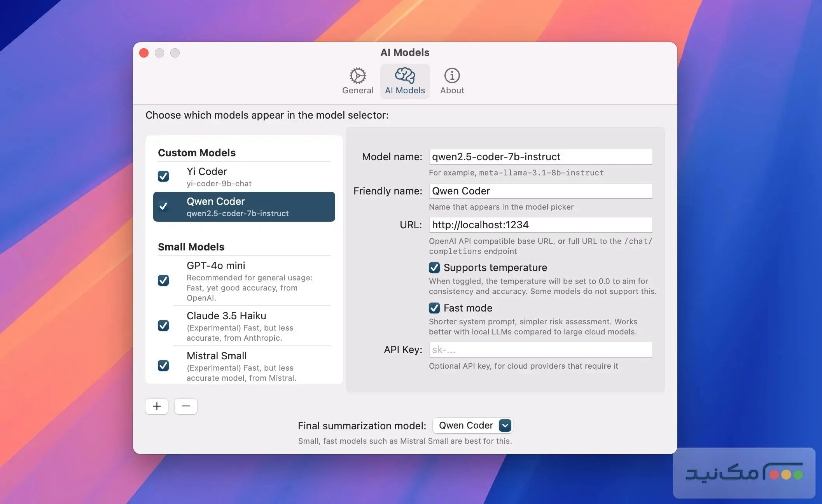The height and width of the screenshot is (504, 822).
Task: Disable the GPT-4o mini checkbox
Action: [x=163, y=280]
